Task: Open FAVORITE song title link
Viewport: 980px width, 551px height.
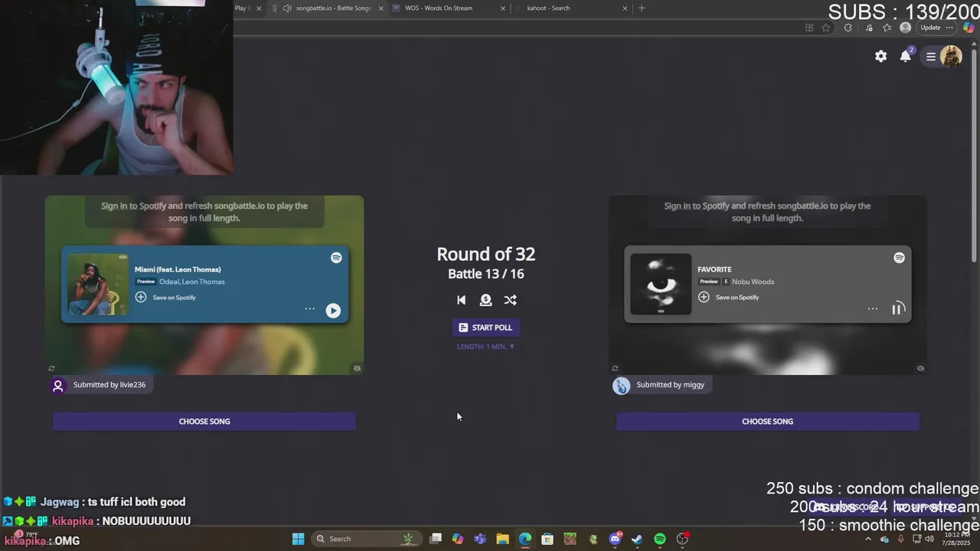Action: pyautogui.click(x=714, y=269)
